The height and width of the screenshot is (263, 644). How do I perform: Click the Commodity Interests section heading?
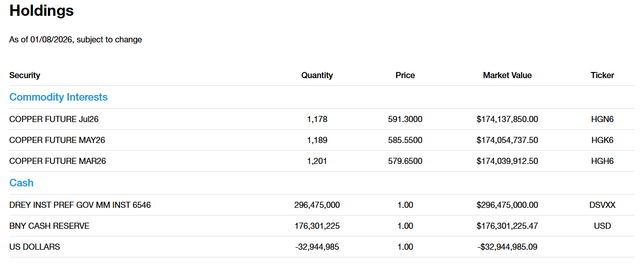(58, 97)
